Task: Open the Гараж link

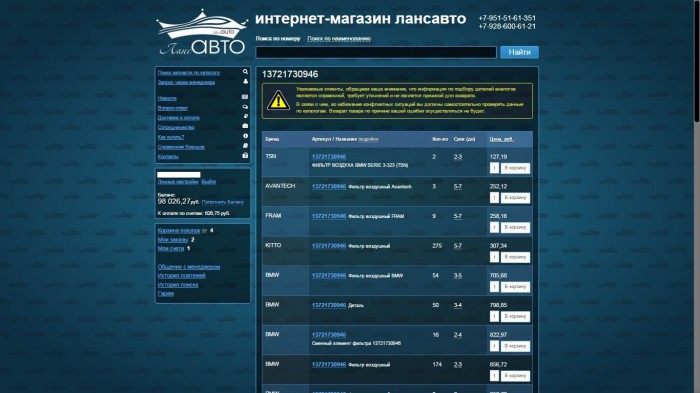Action: pyautogui.click(x=166, y=294)
